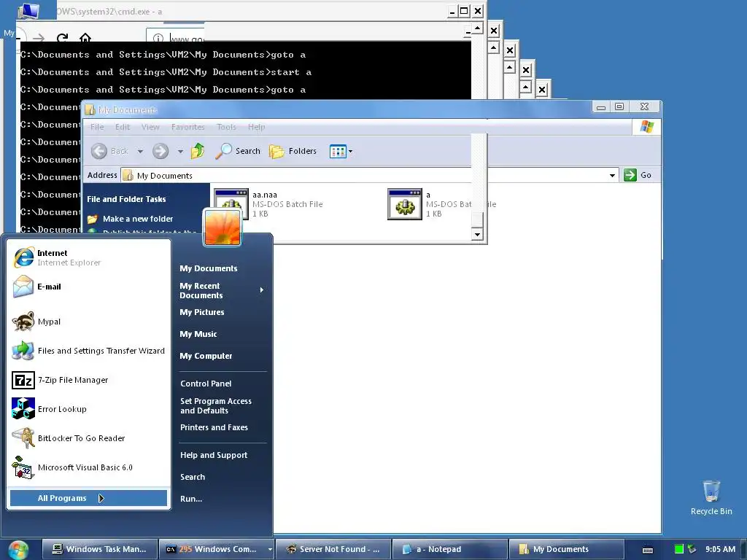The width and height of the screenshot is (747, 560).
Task: Open the View menu in My Documents
Action: pyautogui.click(x=150, y=127)
